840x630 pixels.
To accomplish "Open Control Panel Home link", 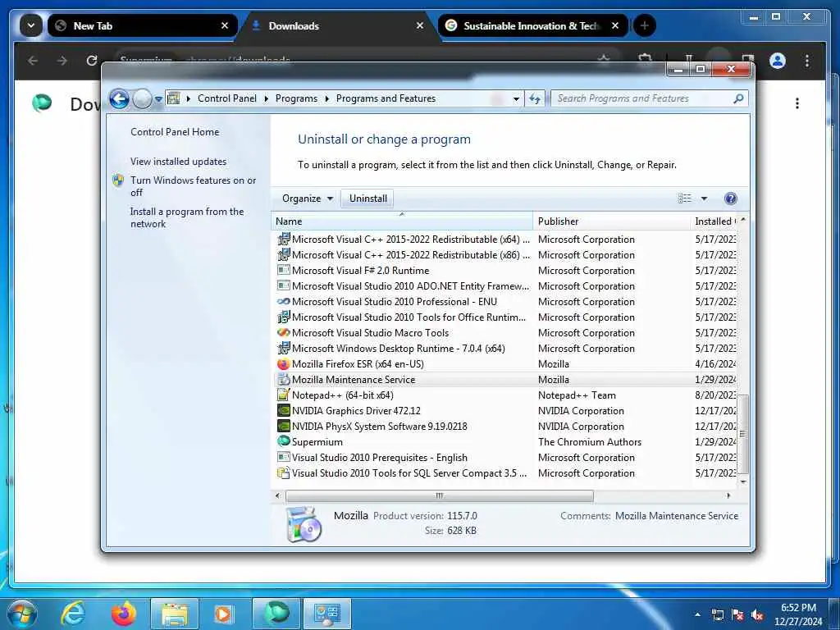I will [175, 132].
